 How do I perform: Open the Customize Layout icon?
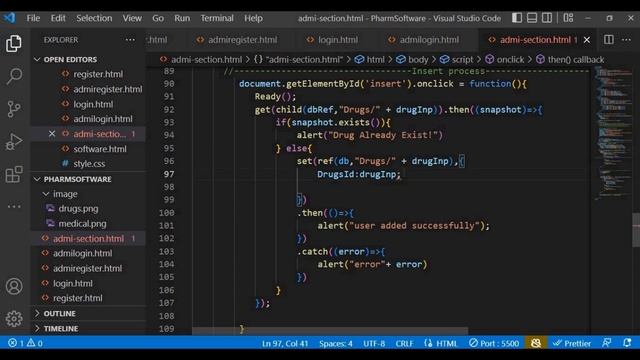coord(568,18)
